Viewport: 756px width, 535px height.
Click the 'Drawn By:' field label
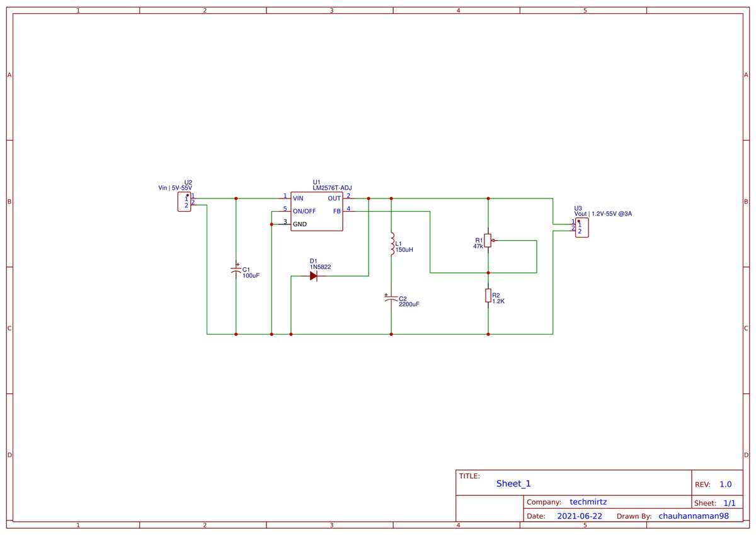click(634, 516)
